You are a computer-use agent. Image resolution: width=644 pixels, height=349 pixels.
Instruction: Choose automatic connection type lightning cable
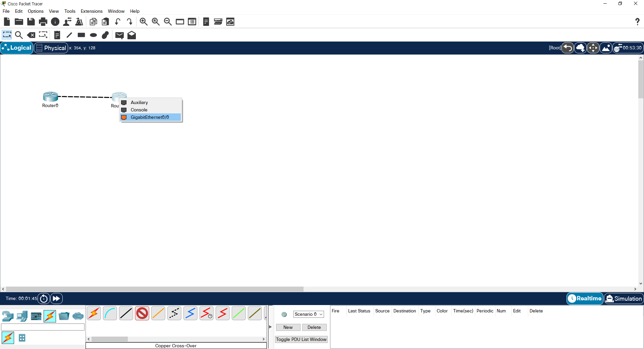(94, 313)
